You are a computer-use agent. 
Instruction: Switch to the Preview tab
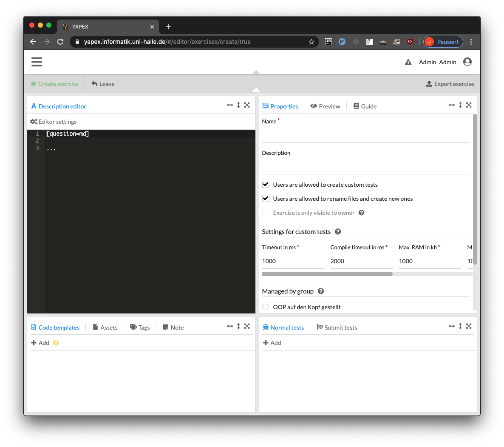(x=325, y=106)
